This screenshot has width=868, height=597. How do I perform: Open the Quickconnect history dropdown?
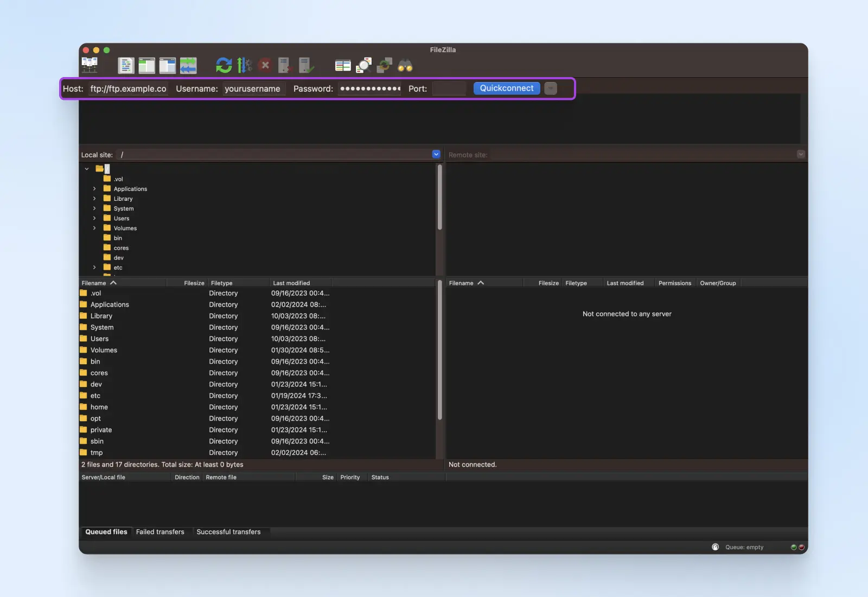pyautogui.click(x=551, y=88)
